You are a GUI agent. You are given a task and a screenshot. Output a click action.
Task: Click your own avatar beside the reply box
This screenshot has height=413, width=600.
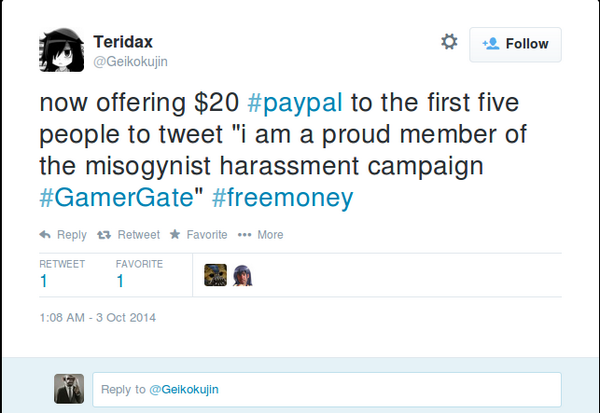69,388
